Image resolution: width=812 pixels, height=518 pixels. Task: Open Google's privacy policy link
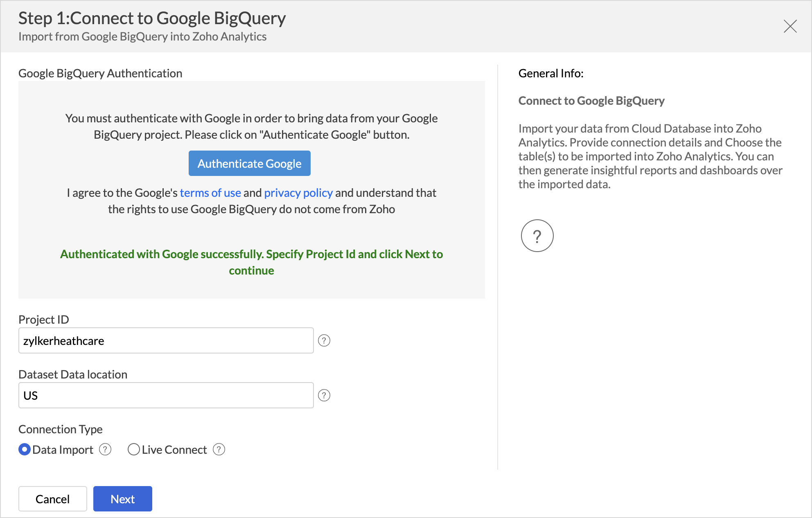298,193
